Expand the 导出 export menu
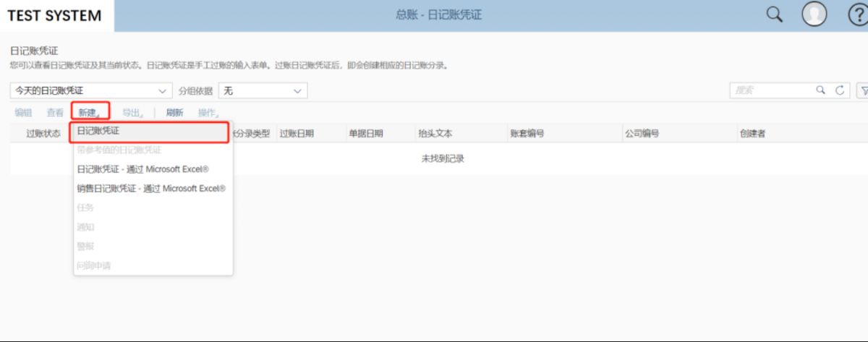 (132, 113)
